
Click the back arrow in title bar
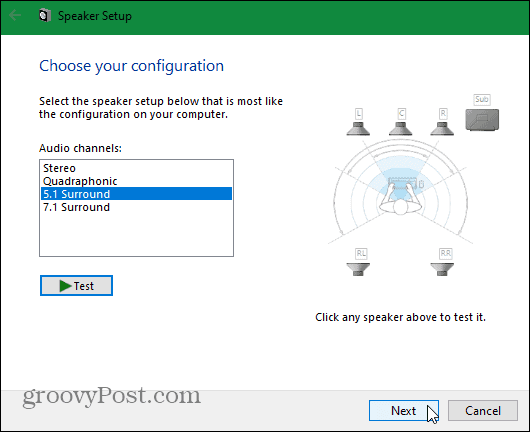pos(15,15)
